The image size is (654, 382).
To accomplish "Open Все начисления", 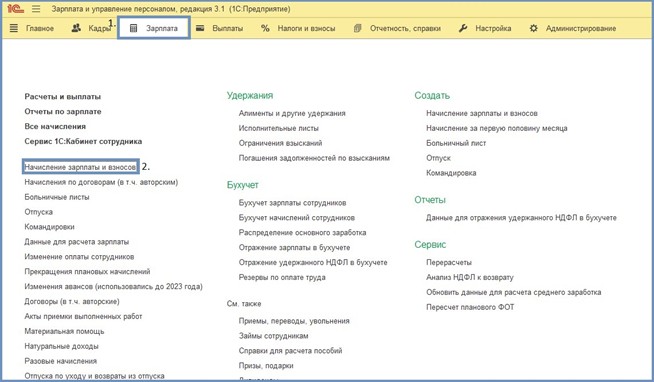I will 55,126.
